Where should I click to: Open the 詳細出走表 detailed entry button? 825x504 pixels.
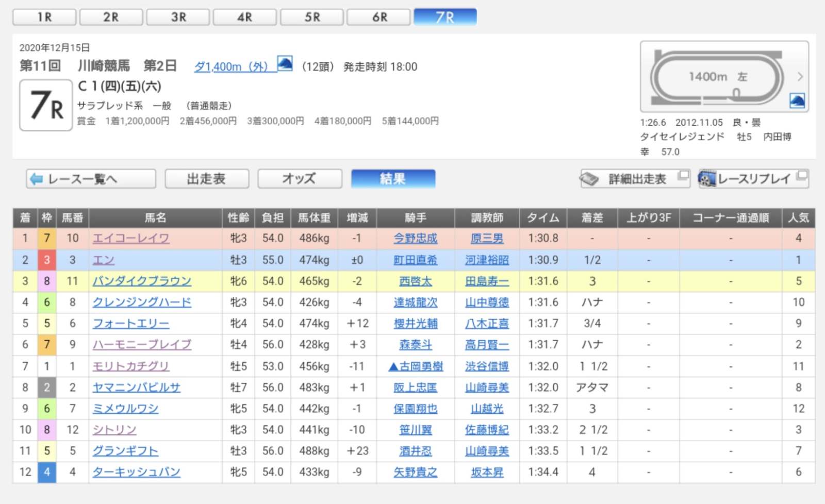tap(635, 179)
